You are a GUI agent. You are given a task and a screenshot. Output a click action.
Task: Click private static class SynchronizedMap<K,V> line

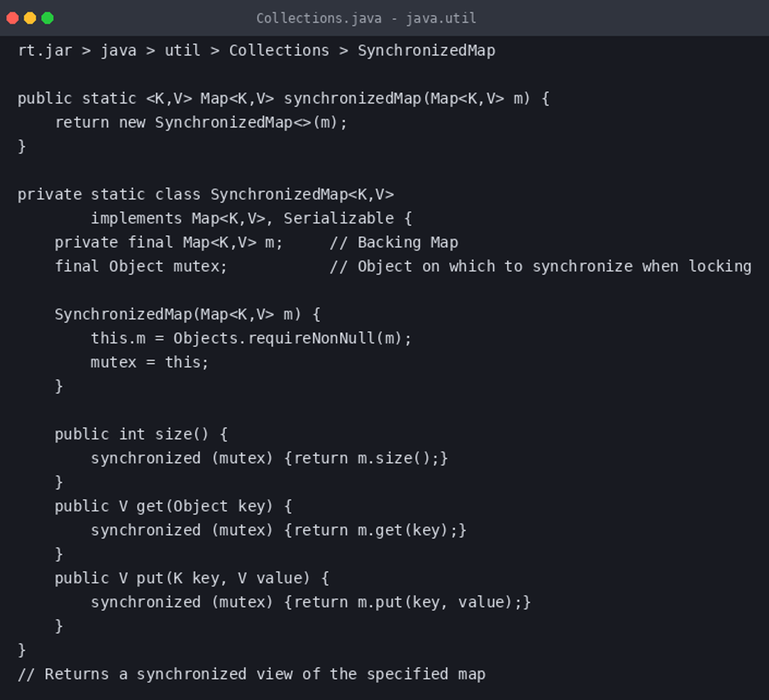206,195
